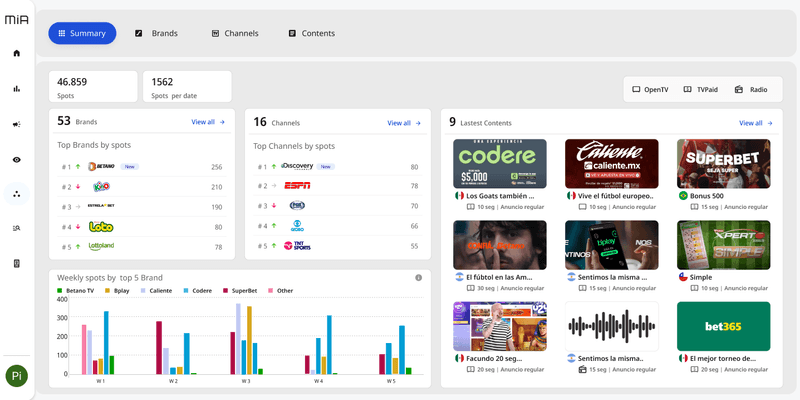Click the info icon on weekly spots chart
Viewport: 800px width, 400px height.
[x=418, y=278]
